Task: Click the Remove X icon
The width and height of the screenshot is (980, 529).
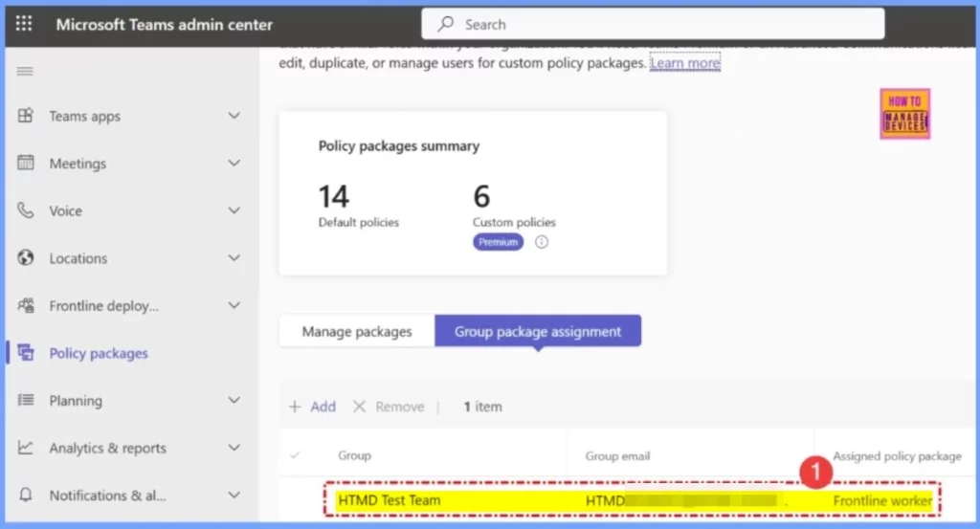Action: coord(360,407)
